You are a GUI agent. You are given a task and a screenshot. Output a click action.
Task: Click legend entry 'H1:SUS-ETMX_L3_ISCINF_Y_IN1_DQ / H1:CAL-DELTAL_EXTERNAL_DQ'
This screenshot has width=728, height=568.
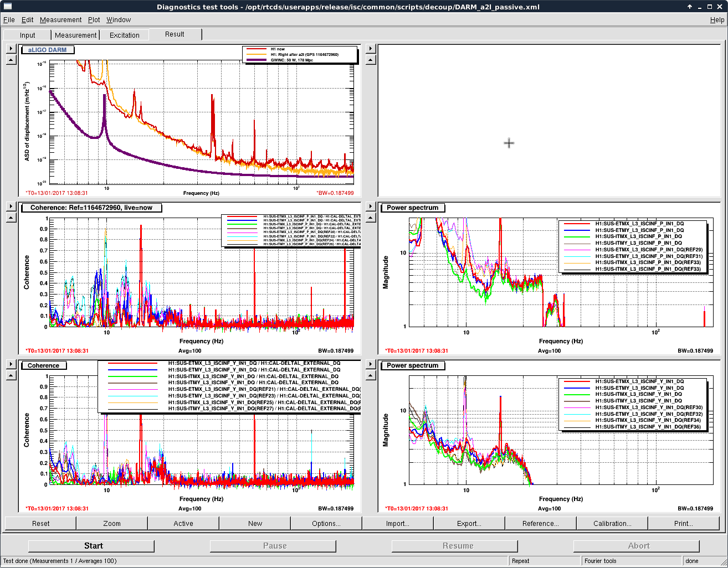point(254,363)
